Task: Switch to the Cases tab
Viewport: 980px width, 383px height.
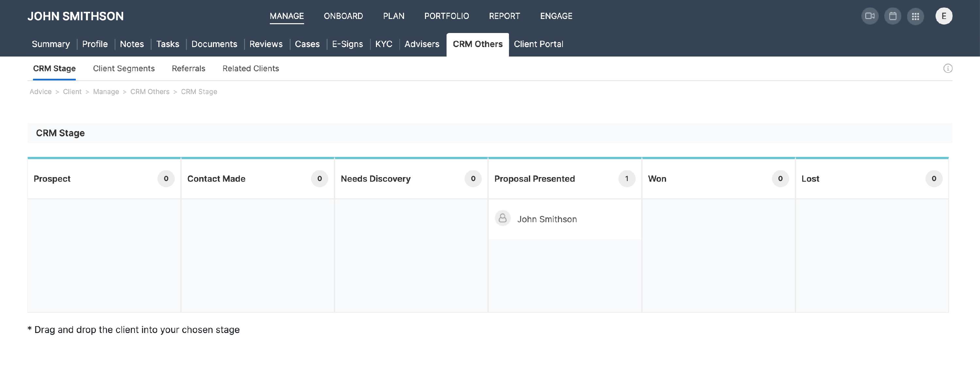Action: pyautogui.click(x=307, y=44)
